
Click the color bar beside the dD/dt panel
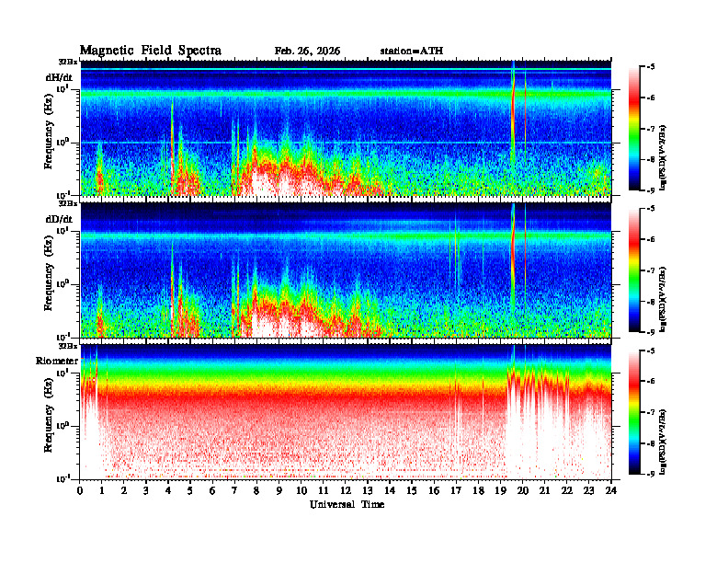(x=634, y=270)
